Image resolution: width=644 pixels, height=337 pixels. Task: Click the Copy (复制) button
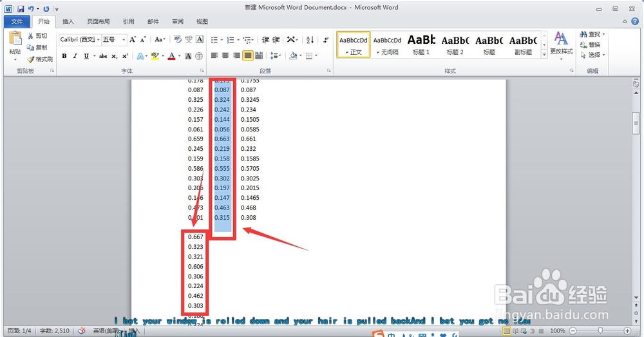[x=37, y=47]
